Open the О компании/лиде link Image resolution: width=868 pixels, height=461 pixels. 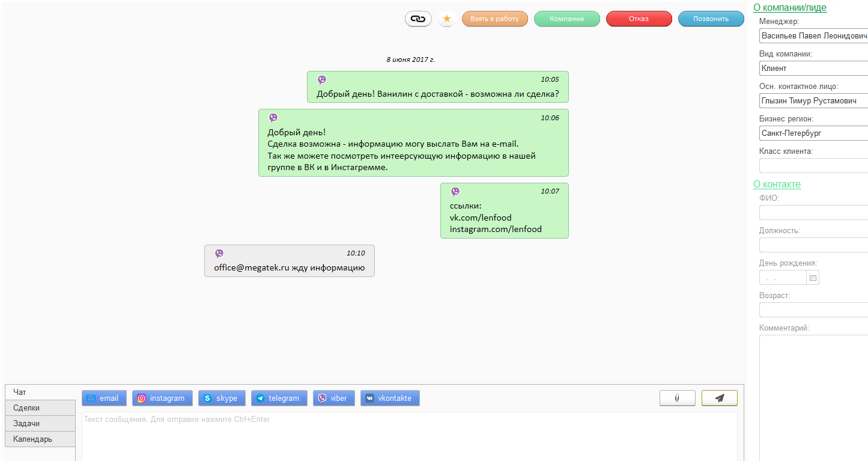point(790,8)
